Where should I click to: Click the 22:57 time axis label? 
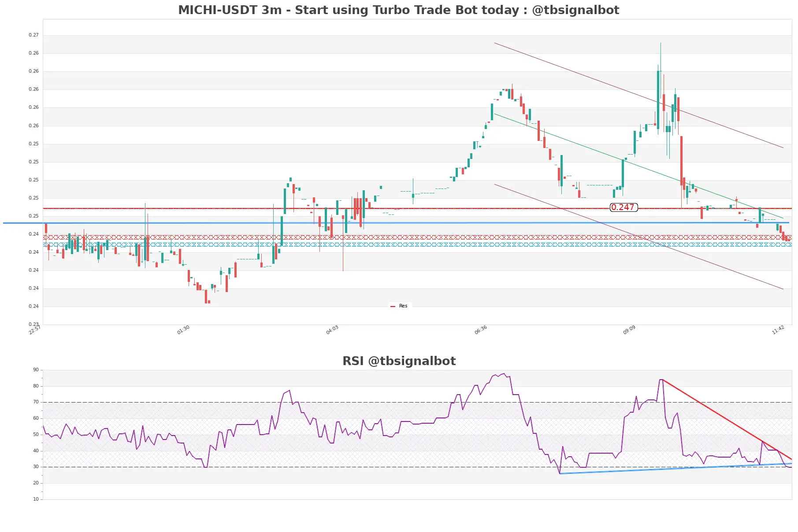[35, 330]
